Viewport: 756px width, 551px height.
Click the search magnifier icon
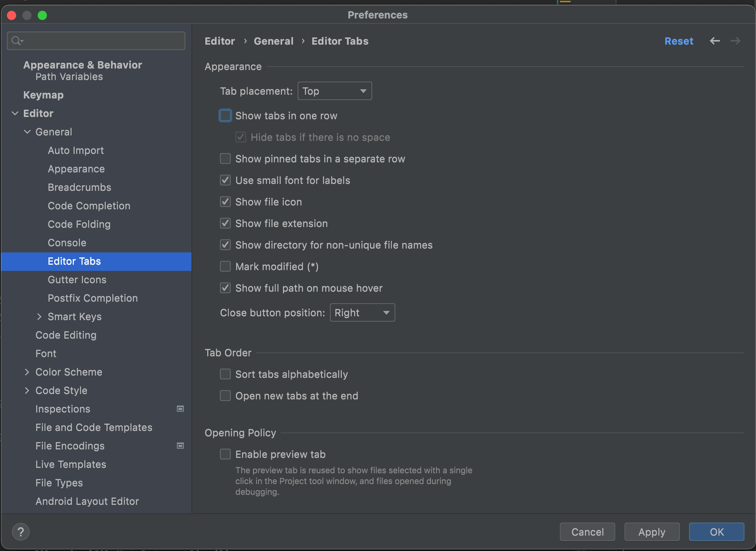17,41
